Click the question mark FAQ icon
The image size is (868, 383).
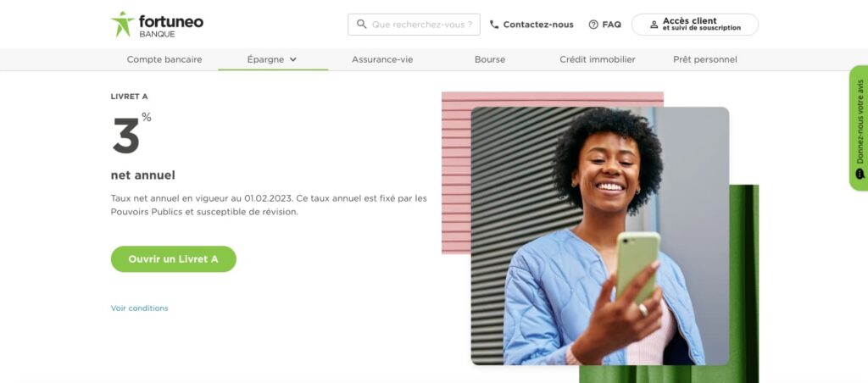[593, 25]
